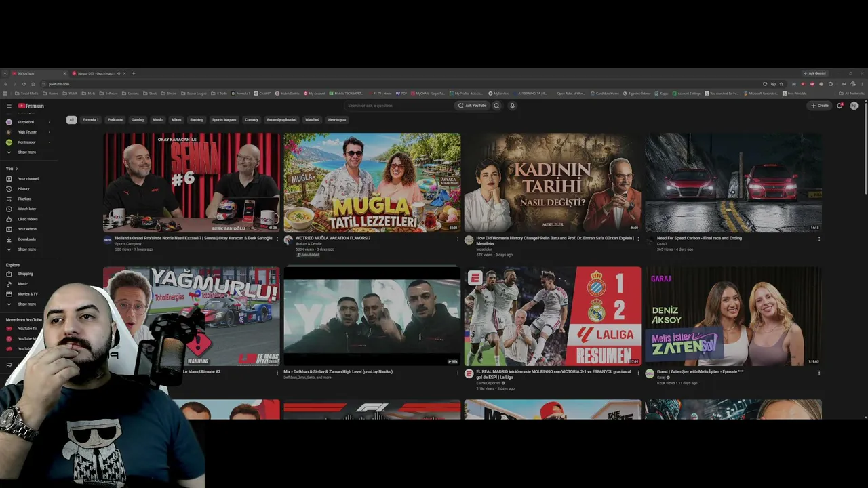Open the Software bookmarks folder
This screenshot has width=868, height=488.
tap(109, 94)
